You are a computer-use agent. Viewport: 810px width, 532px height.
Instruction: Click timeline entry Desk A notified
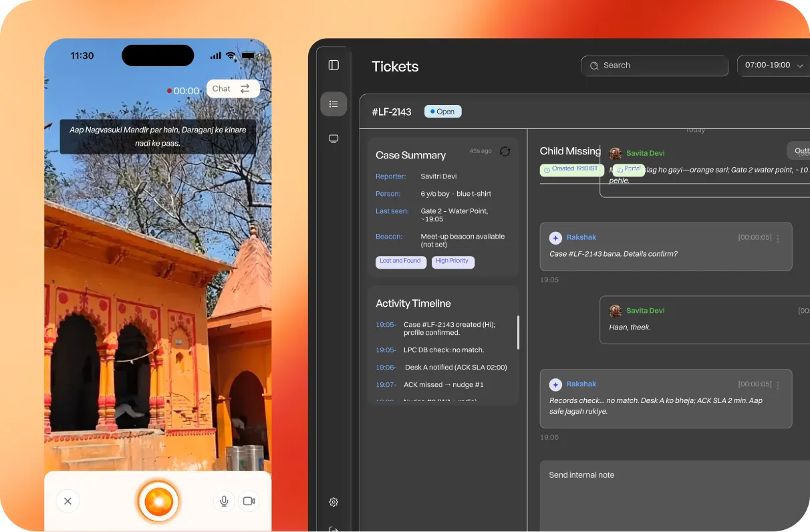click(x=456, y=368)
